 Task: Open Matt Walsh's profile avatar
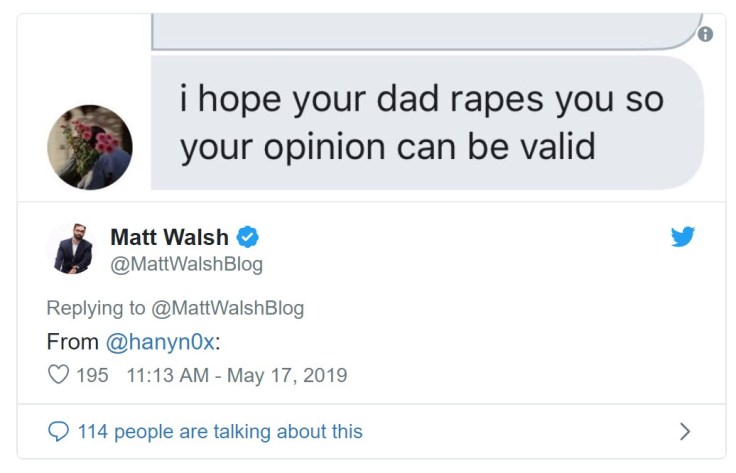73,248
